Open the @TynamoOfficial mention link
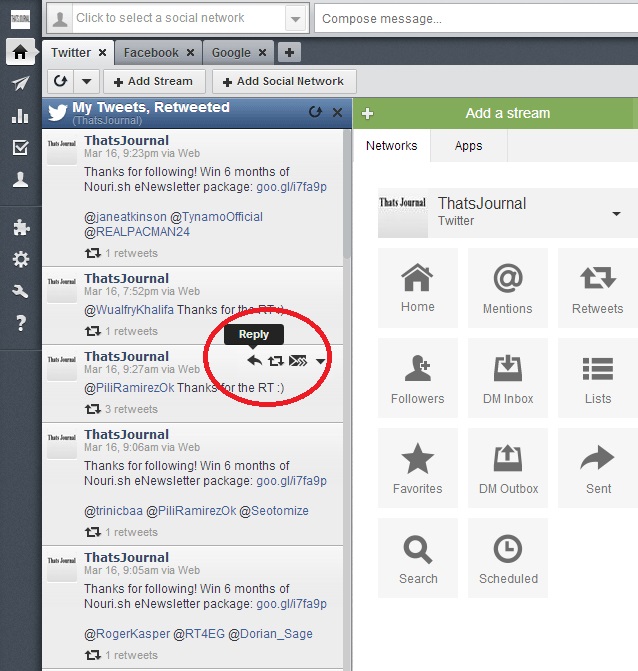The image size is (638, 671). coord(217,217)
